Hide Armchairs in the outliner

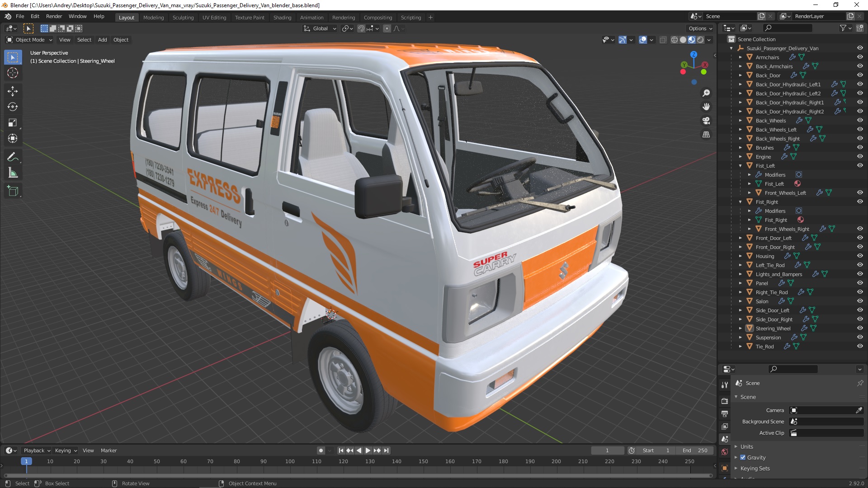[x=860, y=57]
